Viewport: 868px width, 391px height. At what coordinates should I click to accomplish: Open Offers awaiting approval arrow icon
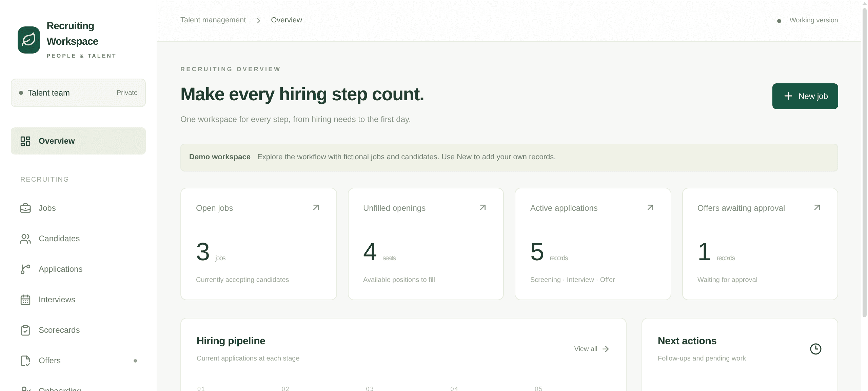[817, 207]
